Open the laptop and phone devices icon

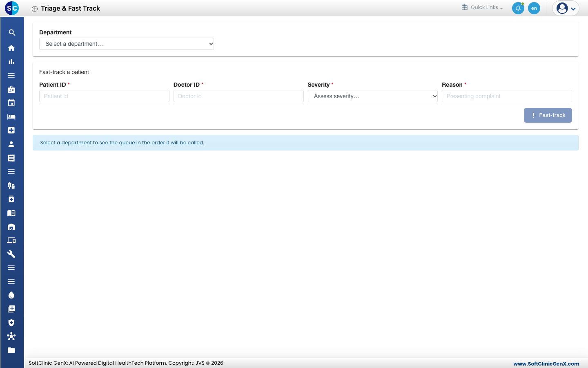(11, 240)
